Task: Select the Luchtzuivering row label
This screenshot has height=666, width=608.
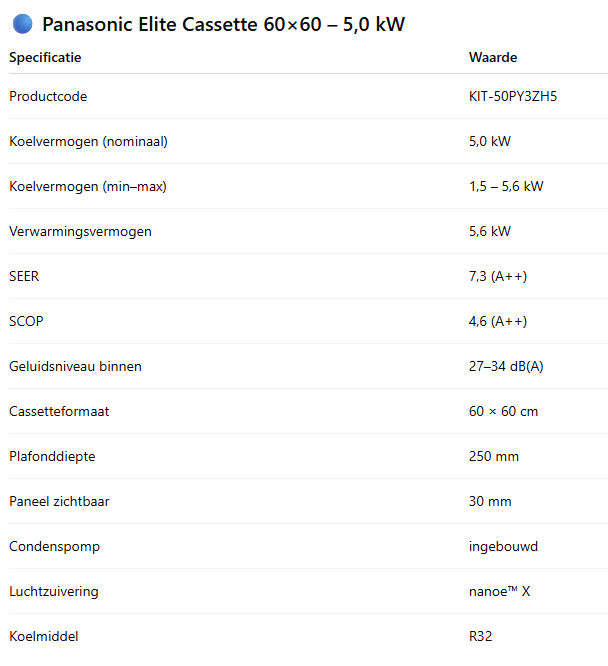Action: pos(54,592)
